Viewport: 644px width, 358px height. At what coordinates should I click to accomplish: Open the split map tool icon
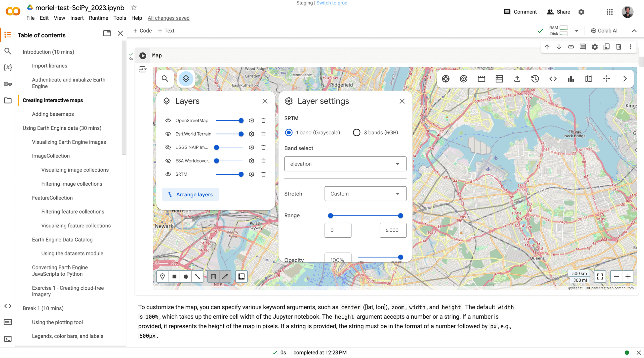589,79
